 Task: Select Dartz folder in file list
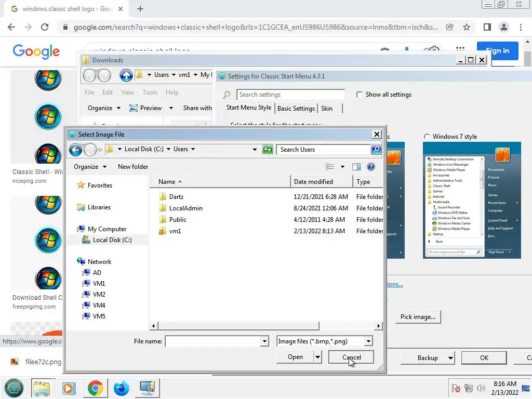[176, 197]
